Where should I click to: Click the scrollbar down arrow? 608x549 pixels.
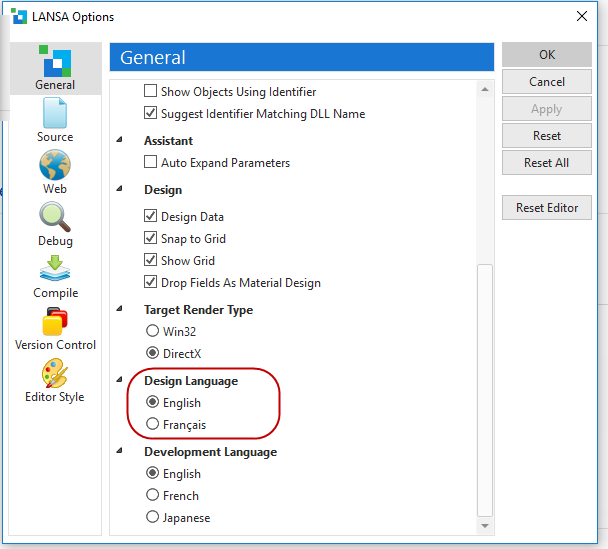click(x=485, y=525)
